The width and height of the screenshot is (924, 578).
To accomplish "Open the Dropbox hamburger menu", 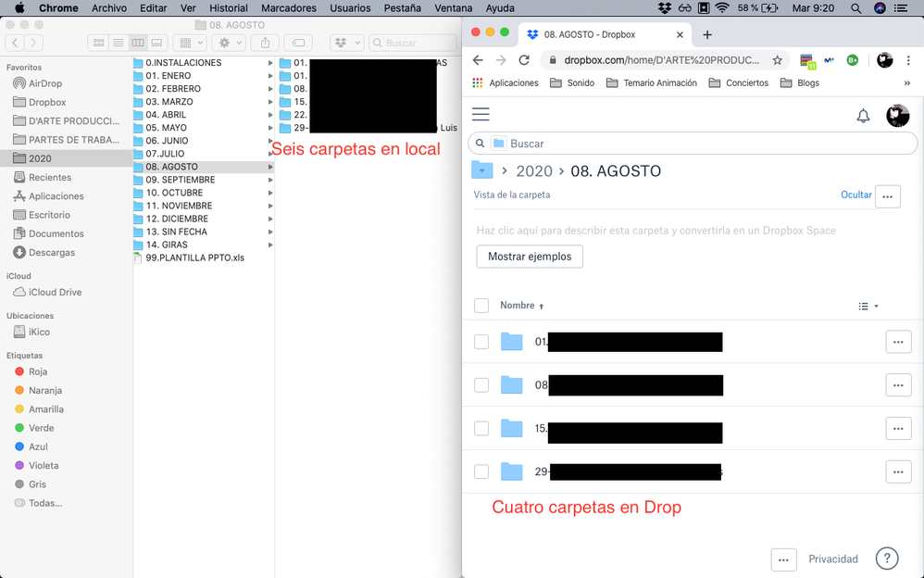I will point(481,114).
